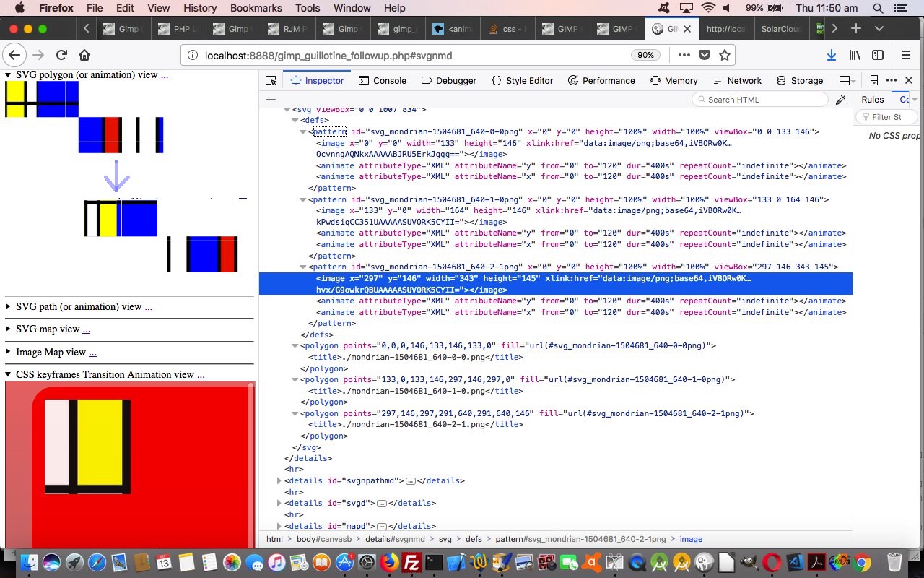Open the page actions three-dots menu

[x=684, y=55]
